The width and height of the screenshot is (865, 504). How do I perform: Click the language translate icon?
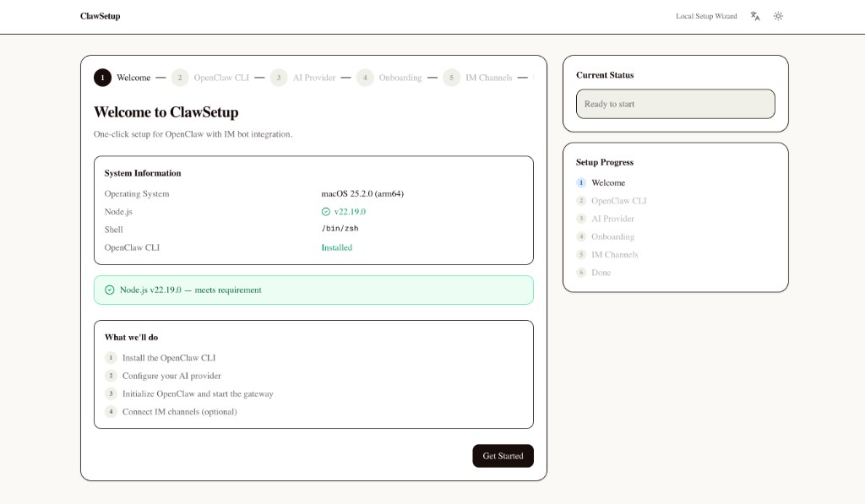pos(755,16)
